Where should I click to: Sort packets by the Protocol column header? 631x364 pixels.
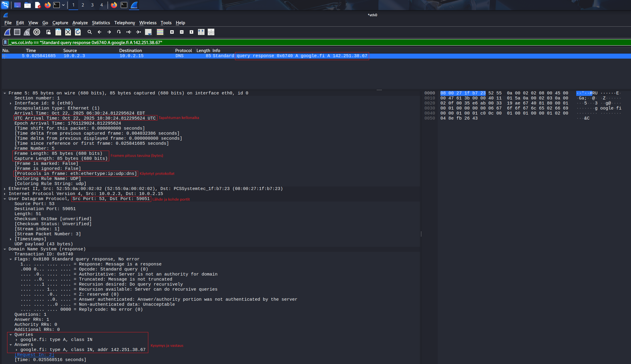click(183, 51)
